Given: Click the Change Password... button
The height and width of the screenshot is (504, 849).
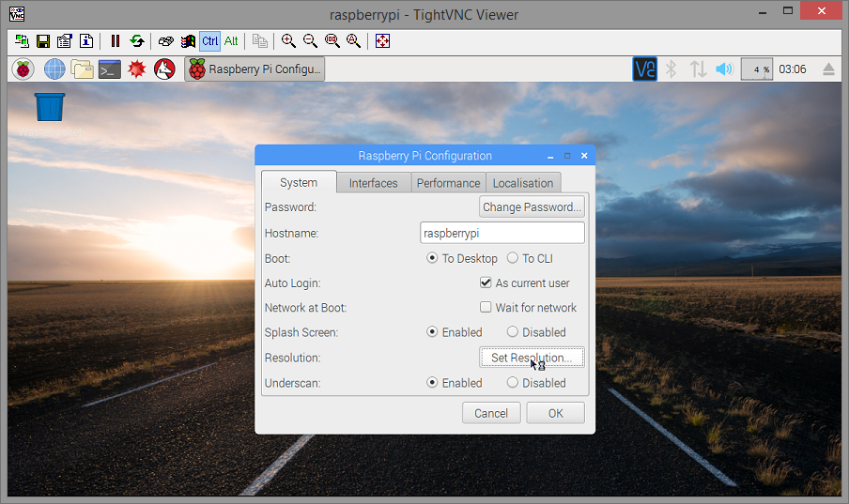Looking at the screenshot, I should pyautogui.click(x=532, y=206).
